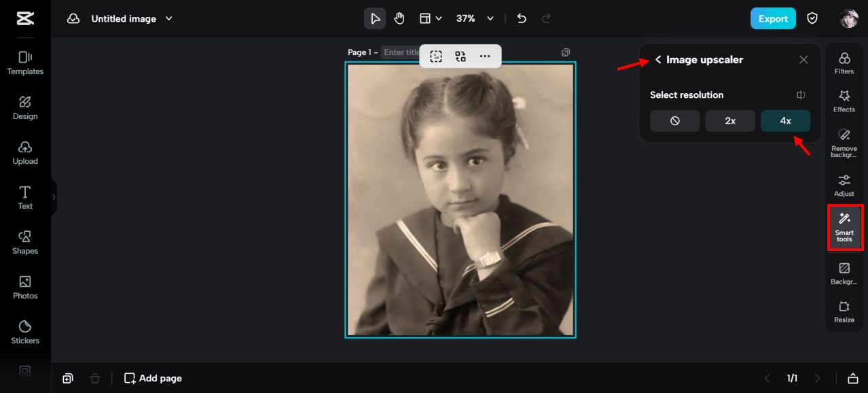
Task: Select the 2x resolution option
Action: [x=730, y=120]
